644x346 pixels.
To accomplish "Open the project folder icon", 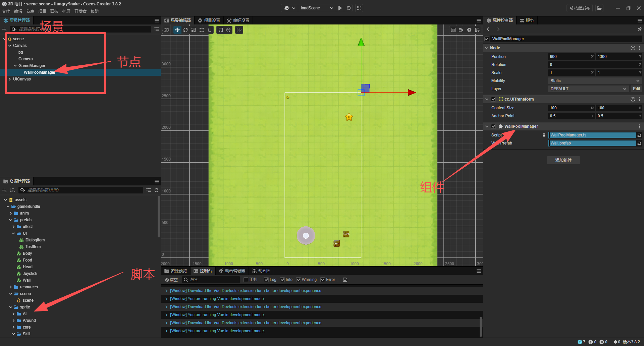I will [599, 8].
